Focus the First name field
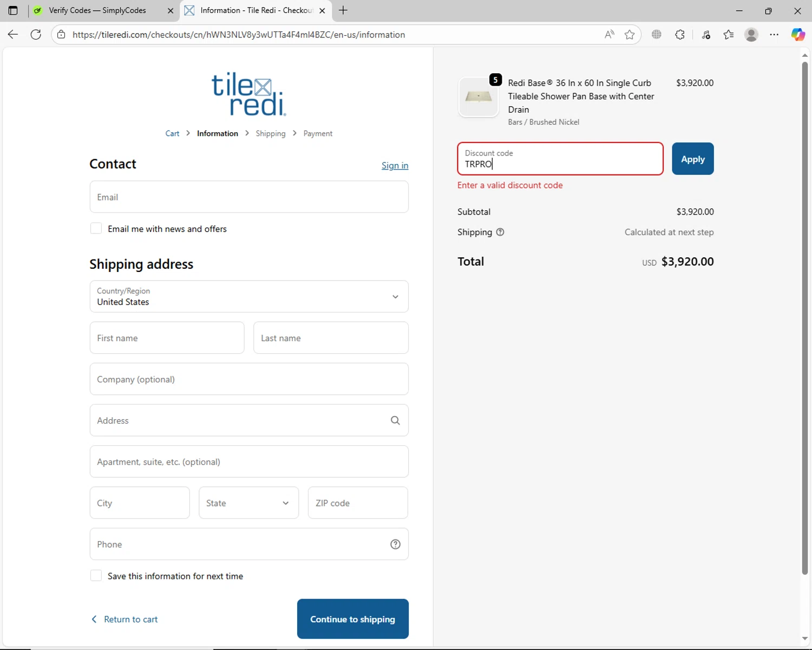Viewport: 812px width, 650px height. [167, 338]
